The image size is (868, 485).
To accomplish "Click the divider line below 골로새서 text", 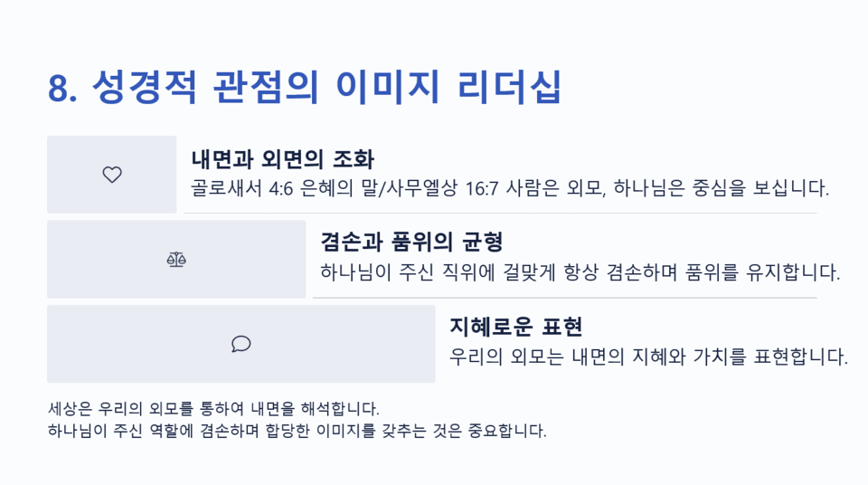I will pyautogui.click(x=500, y=214).
